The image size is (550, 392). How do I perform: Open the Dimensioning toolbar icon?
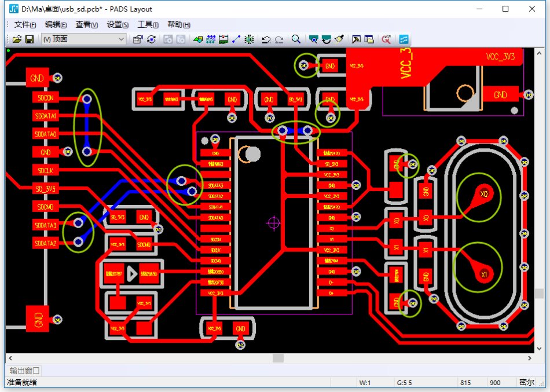(223, 39)
